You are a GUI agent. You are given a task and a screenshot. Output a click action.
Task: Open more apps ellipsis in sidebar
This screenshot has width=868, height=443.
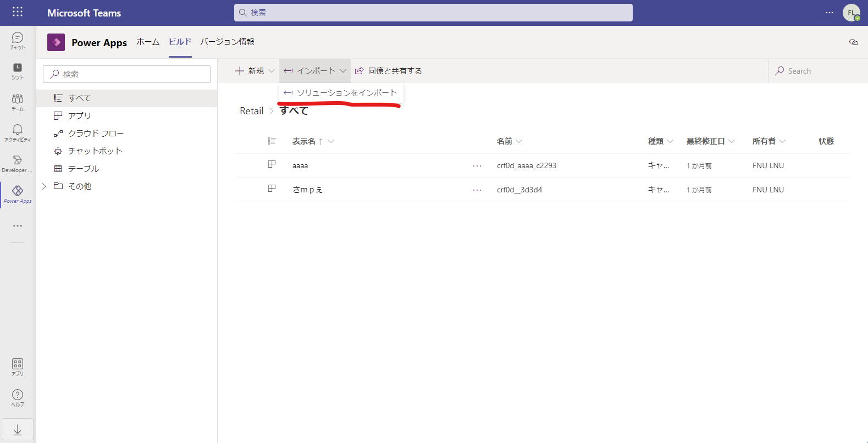(x=18, y=226)
